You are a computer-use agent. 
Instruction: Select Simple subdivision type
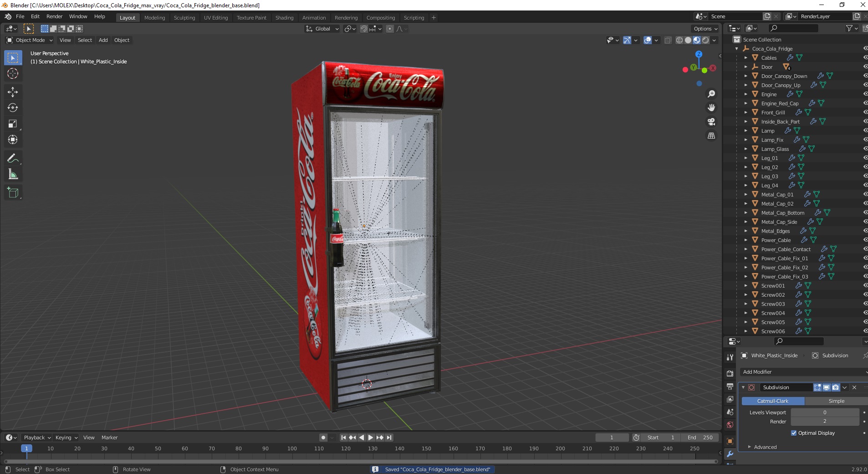point(836,401)
